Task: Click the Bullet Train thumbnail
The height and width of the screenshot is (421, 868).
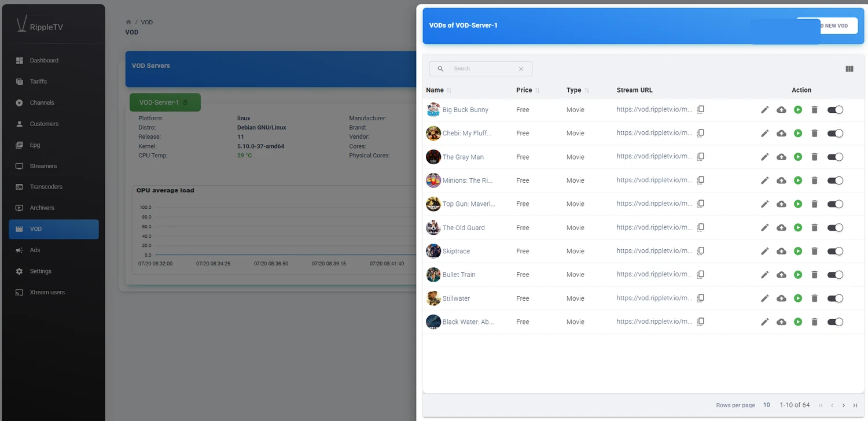Action: [x=433, y=275]
